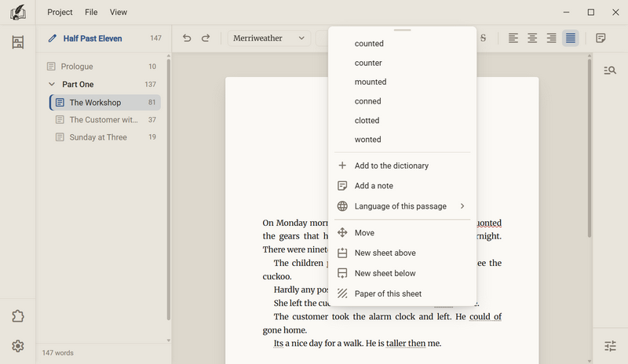Click the underlined word "Its"
The height and width of the screenshot is (364, 628).
[x=279, y=343]
